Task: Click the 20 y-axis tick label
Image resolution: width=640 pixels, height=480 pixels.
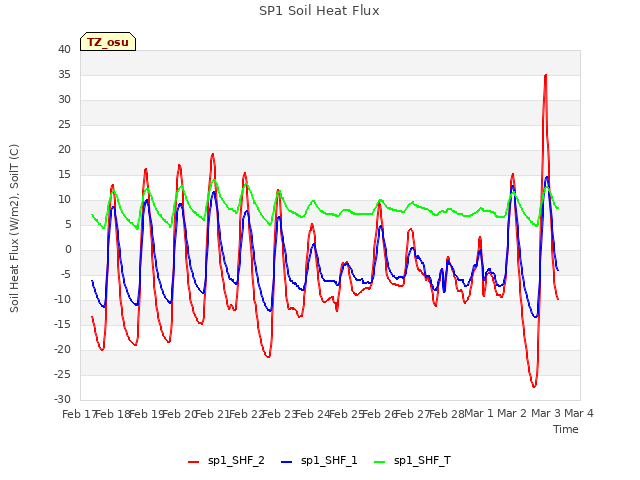Action: 64,149
